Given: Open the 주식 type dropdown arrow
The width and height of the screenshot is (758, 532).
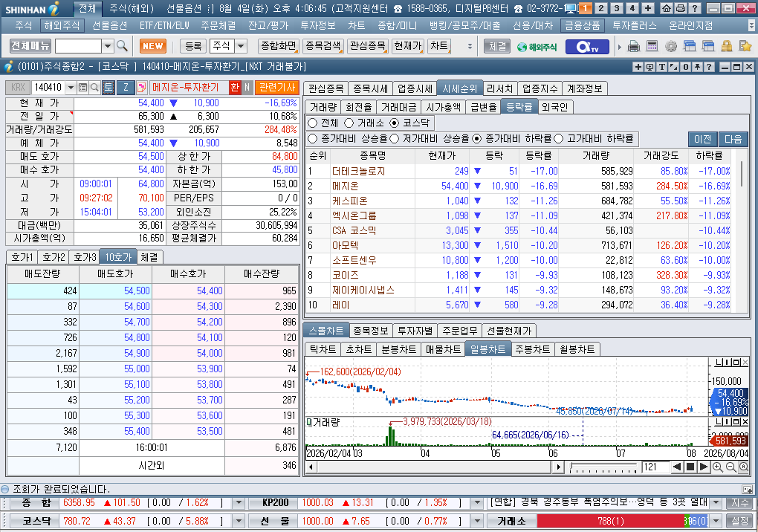Looking at the screenshot, I should tap(241, 46).
